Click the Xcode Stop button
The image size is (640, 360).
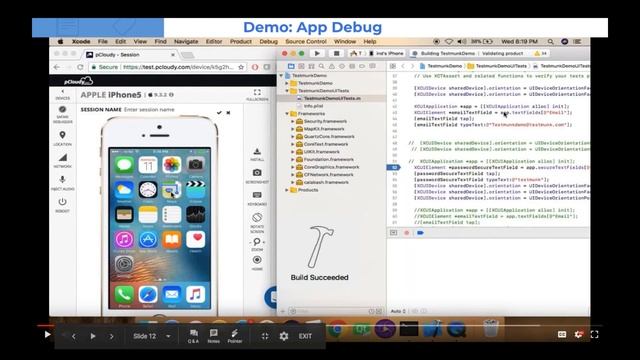336,53
